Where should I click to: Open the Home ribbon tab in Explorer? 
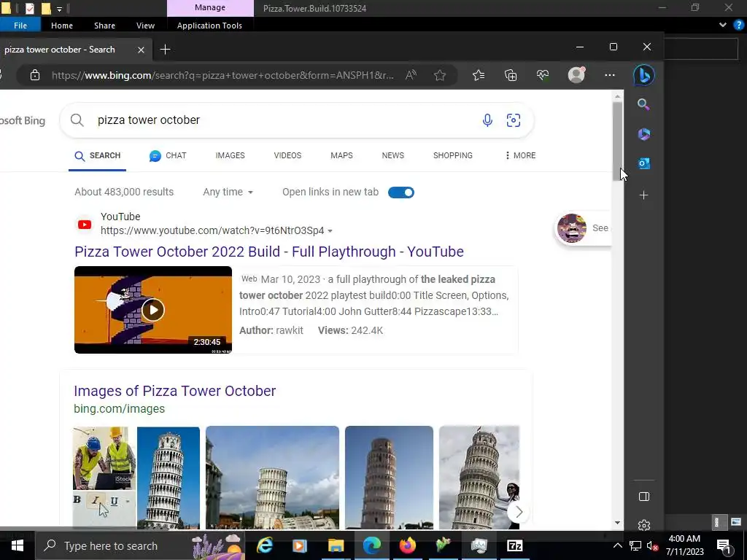[62, 26]
